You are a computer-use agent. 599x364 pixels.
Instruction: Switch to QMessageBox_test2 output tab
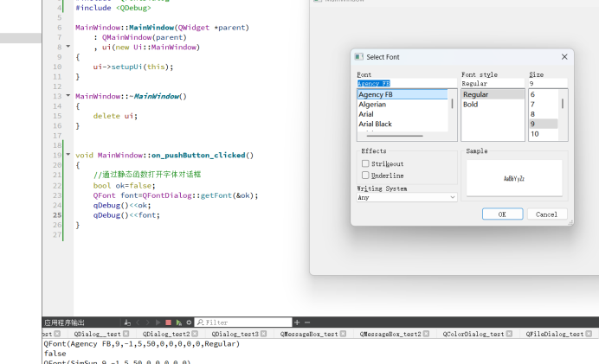pos(390,334)
